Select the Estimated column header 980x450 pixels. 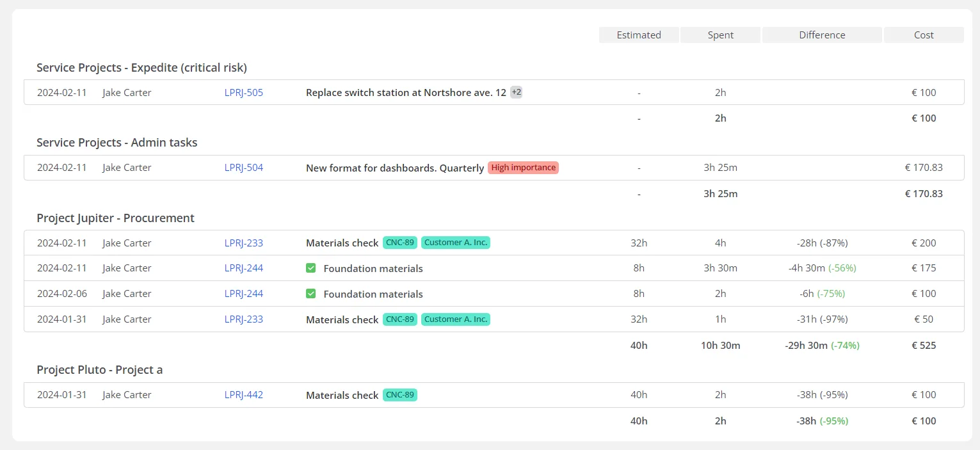[639, 35]
